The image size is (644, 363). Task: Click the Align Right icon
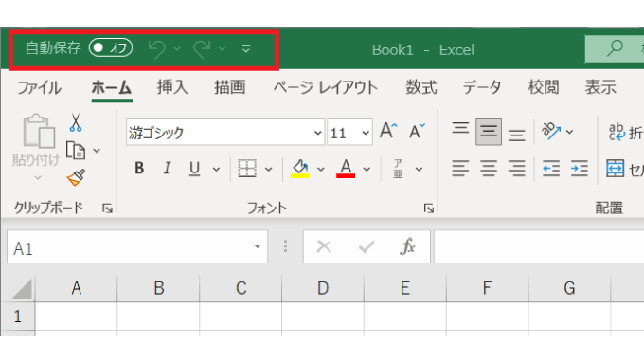517,169
